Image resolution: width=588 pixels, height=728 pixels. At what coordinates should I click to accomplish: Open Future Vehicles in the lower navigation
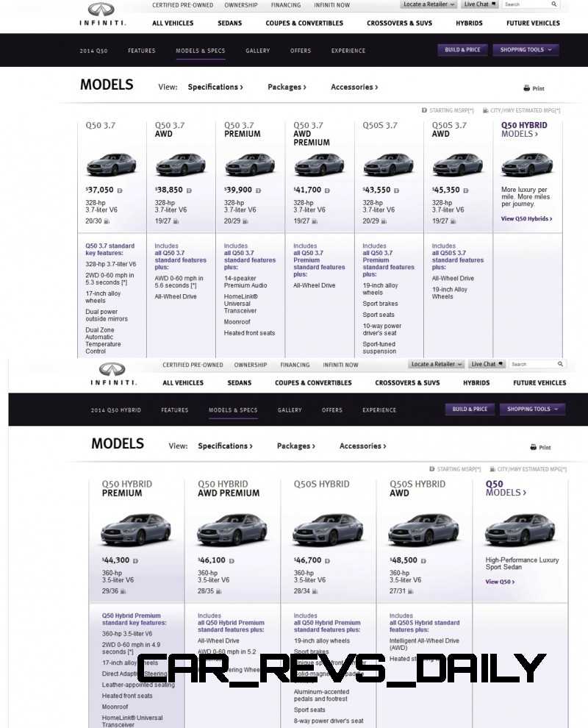coord(539,382)
